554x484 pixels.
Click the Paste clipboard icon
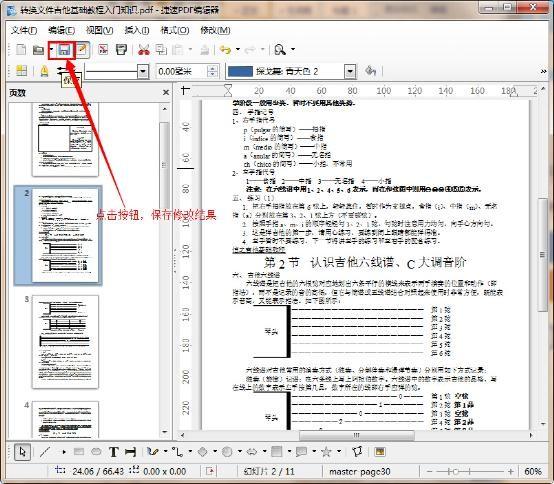click(178, 50)
